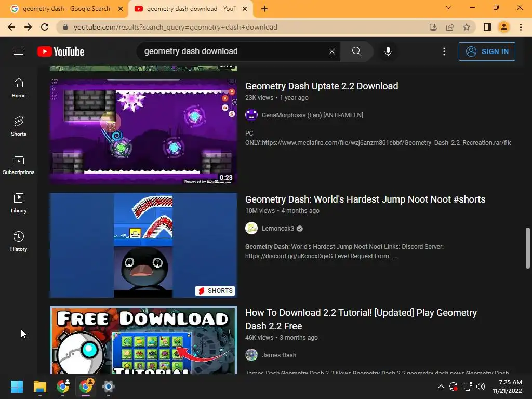Go back with the browser back arrow

click(11, 27)
